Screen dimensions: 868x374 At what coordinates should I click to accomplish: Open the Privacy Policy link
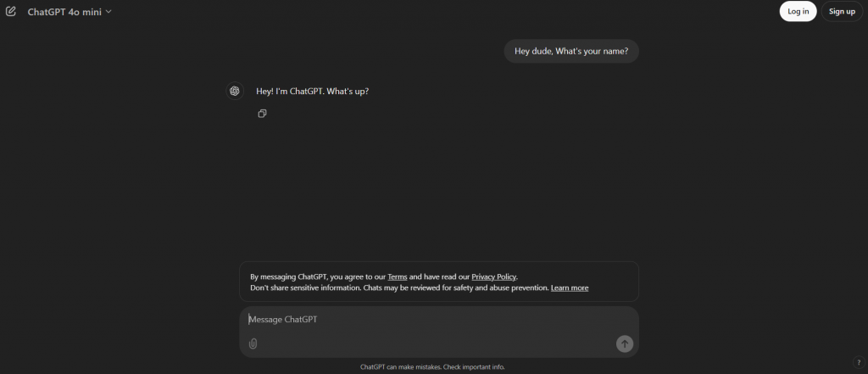tap(493, 276)
